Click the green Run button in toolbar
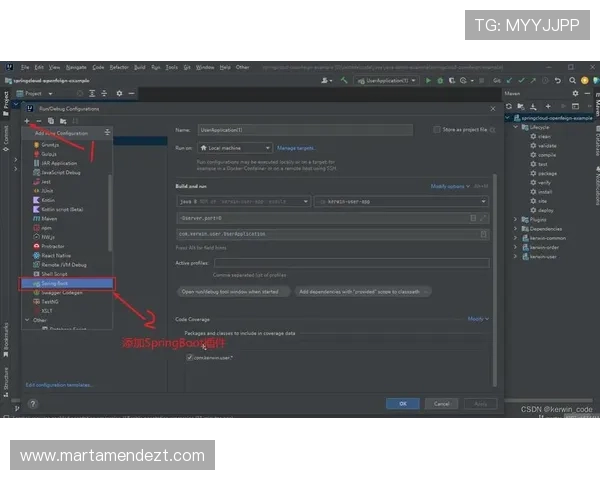600x480 pixels. [428, 79]
